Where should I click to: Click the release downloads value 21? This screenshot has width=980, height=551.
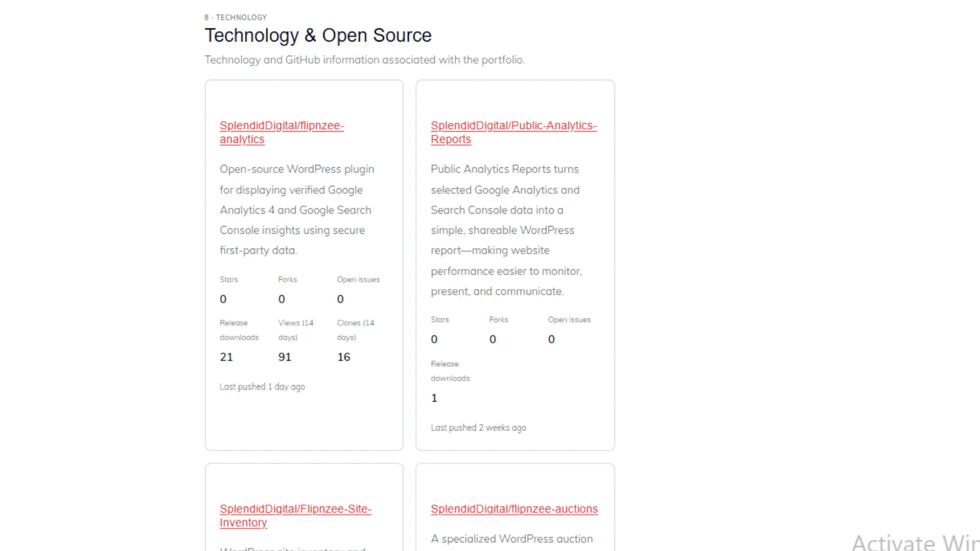coord(227,357)
